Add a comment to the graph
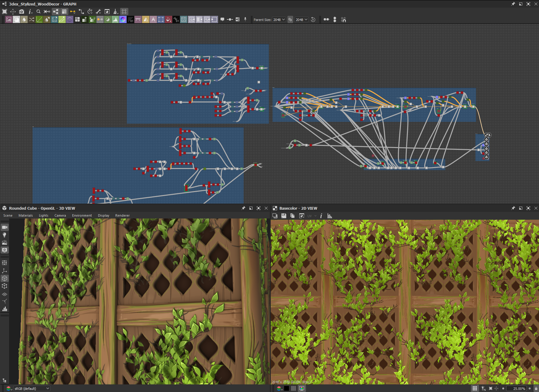 pyautogui.click(x=222, y=19)
